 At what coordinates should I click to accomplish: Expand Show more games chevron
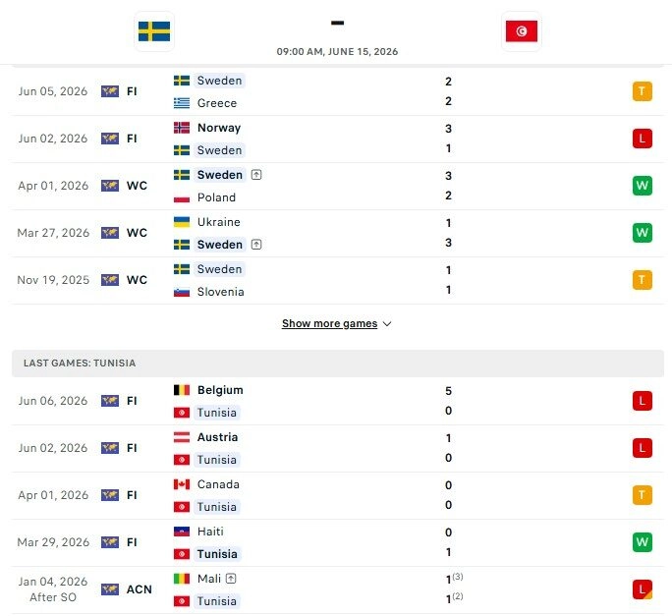click(x=387, y=324)
